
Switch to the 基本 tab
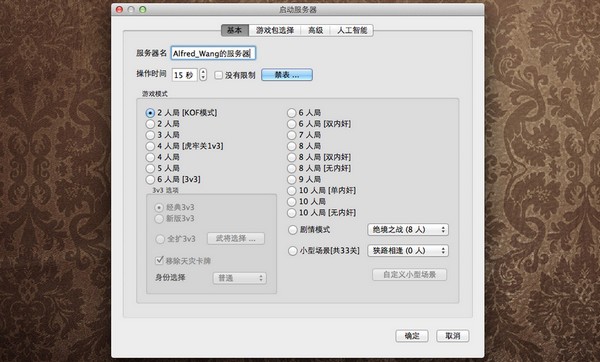235,30
